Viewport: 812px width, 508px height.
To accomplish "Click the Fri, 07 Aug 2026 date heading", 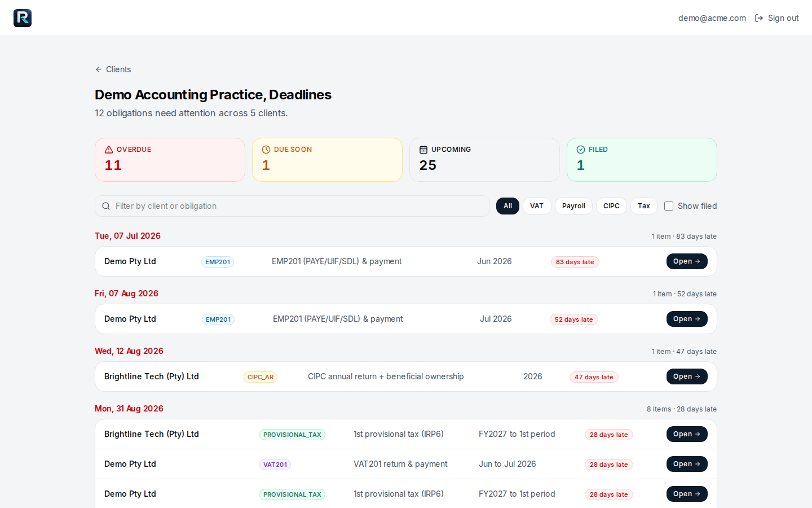I will click(x=126, y=294).
